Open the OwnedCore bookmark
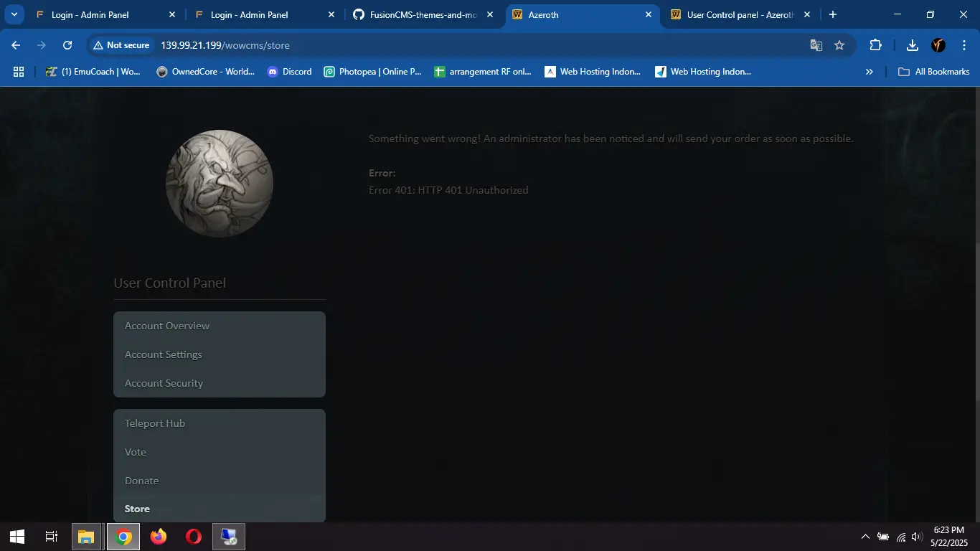The height and width of the screenshot is (551, 980). [x=206, y=72]
